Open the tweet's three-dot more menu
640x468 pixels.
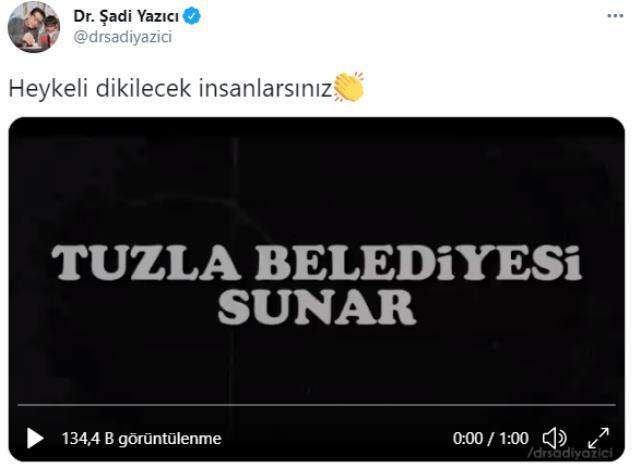tap(615, 16)
